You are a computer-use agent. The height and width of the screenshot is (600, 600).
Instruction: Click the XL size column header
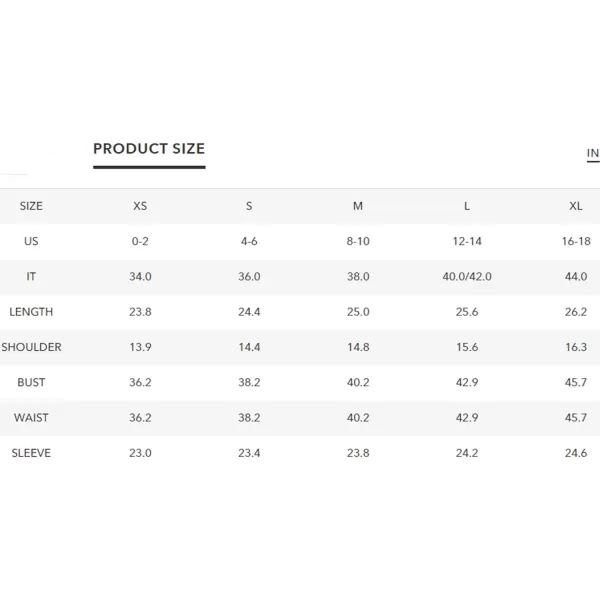pos(576,206)
